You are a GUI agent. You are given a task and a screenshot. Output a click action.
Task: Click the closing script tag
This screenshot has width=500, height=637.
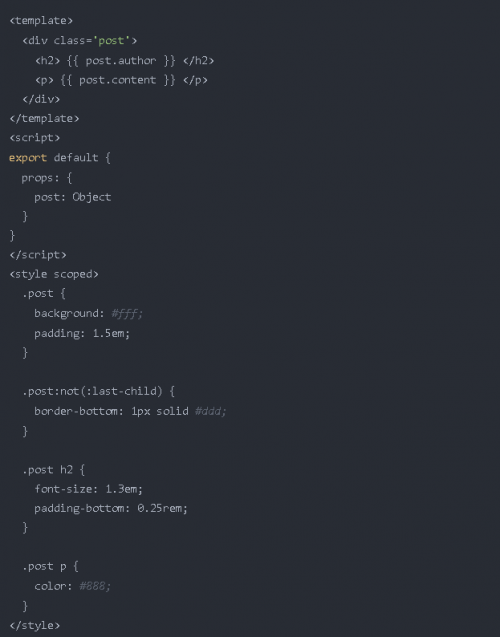[x=38, y=255]
